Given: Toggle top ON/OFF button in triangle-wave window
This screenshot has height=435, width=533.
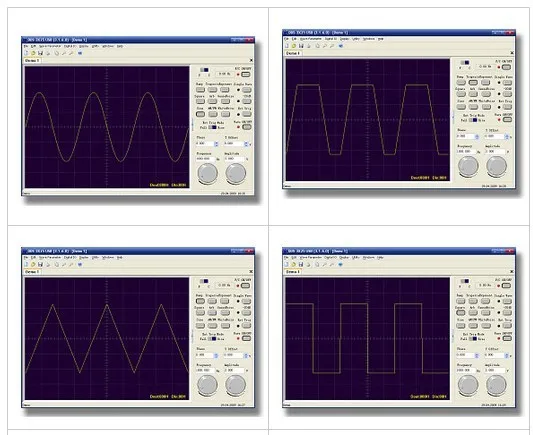Looking at the screenshot, I should tap(245, 285).
